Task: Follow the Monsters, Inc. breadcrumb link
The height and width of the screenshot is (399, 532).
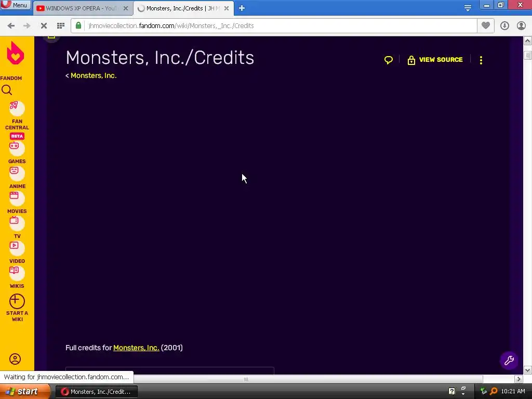Action: pyautogui.click(x=94, y=76)
